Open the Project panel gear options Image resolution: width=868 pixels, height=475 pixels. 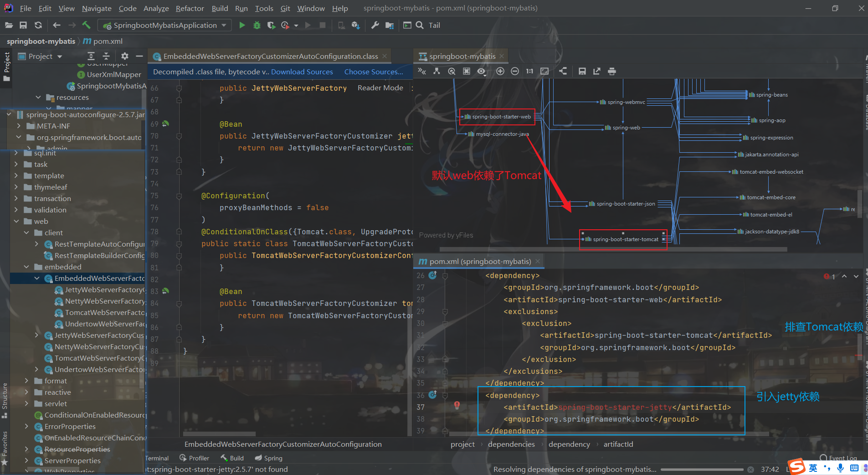125,56
